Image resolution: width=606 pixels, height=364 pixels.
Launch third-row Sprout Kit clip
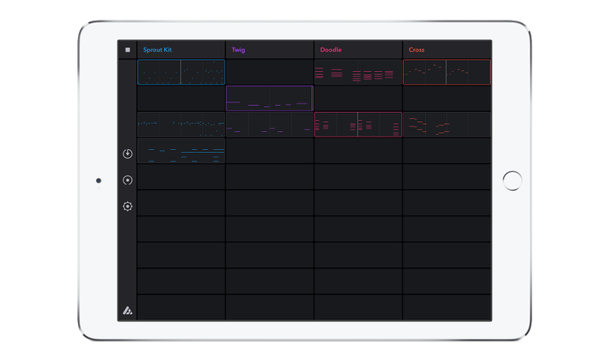click(x=181, y=124)
